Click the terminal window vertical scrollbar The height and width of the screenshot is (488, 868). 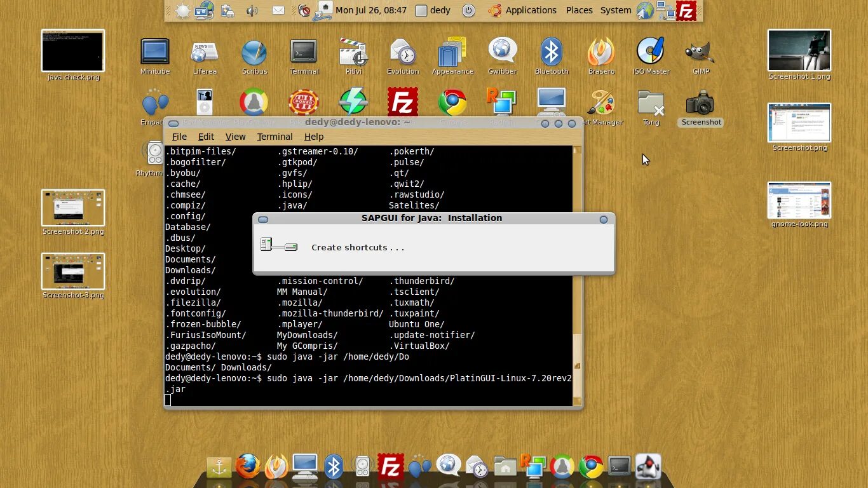(x=577, y=275)
